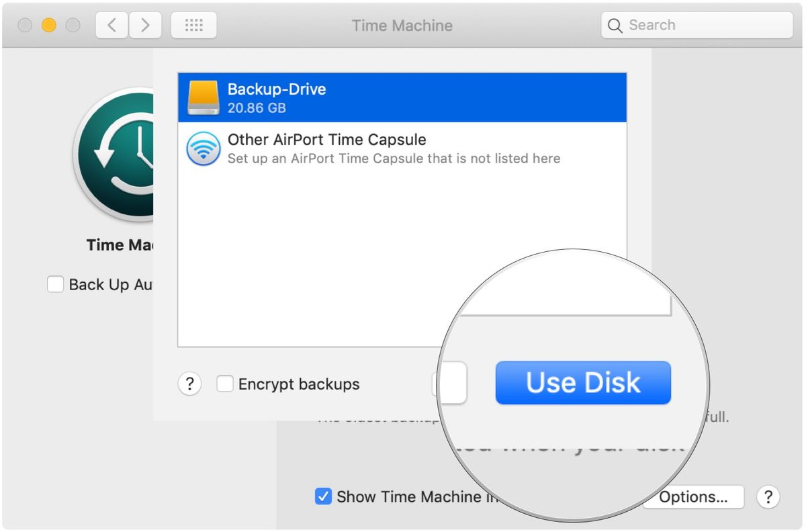This screenshot has width=806, height=532.
Task: Click the Use Disk button
Action: click(582, 383)
